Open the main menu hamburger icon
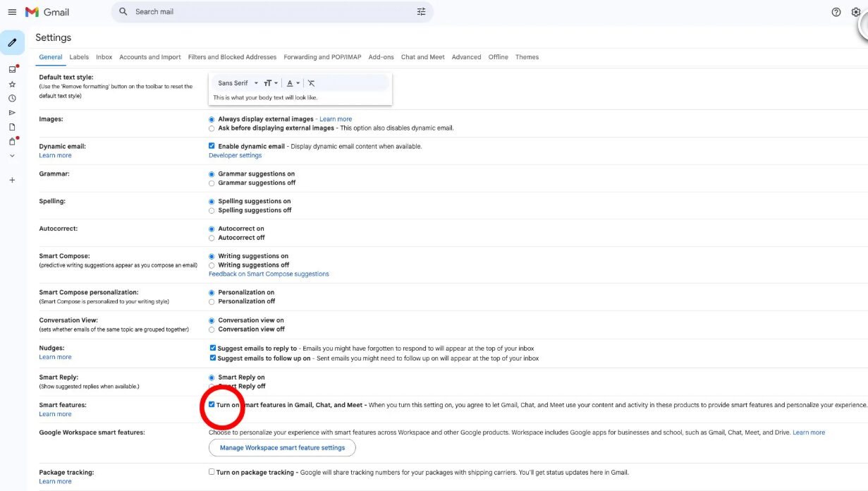The height and width of the screenshot is (491, 868). [x=12, y=12]
